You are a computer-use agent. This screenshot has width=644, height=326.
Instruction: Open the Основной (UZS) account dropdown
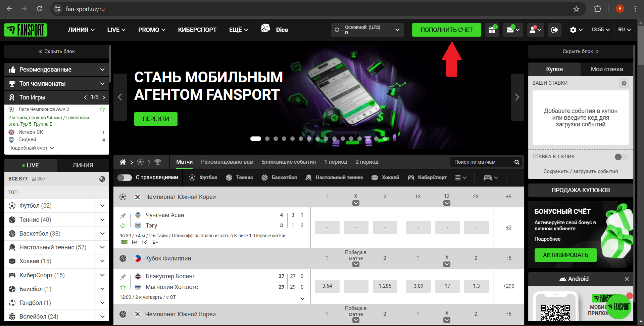click(367, 30)
